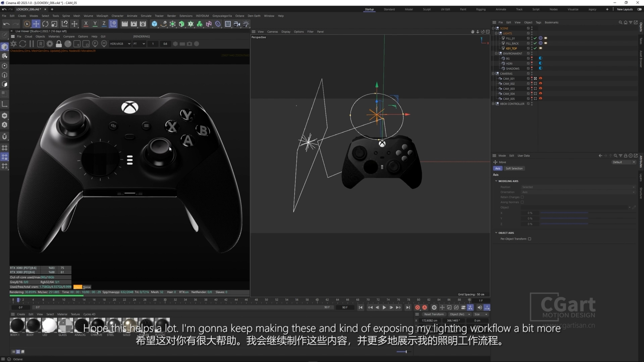644x362 pixels.
Task: Toggle timeline sound speaker icon
Action: 480,307
